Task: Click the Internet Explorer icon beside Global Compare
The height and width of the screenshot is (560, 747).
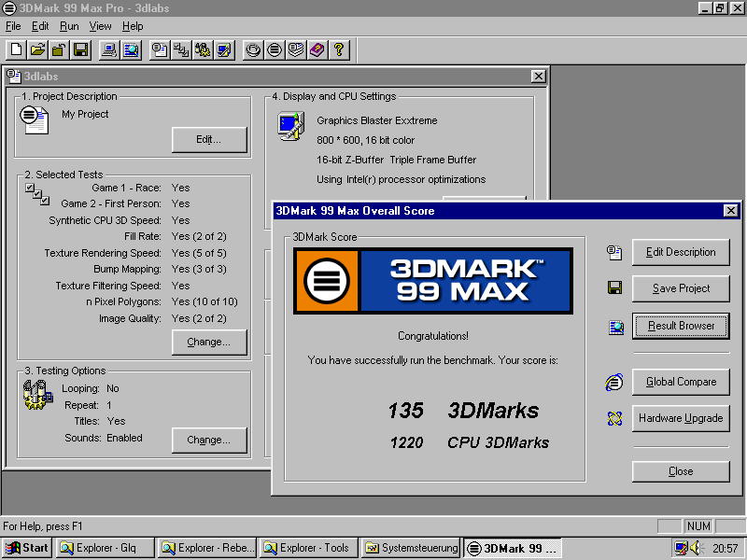Action: (x=613, y=382)
